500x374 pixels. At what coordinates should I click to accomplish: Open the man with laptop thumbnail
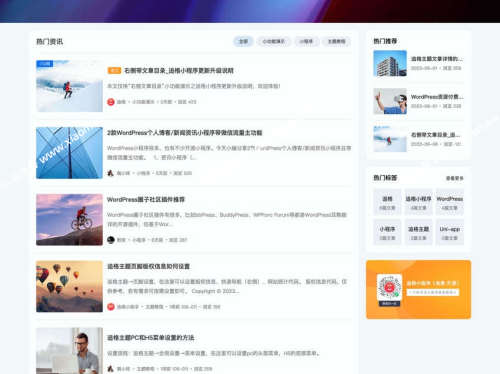69,351
